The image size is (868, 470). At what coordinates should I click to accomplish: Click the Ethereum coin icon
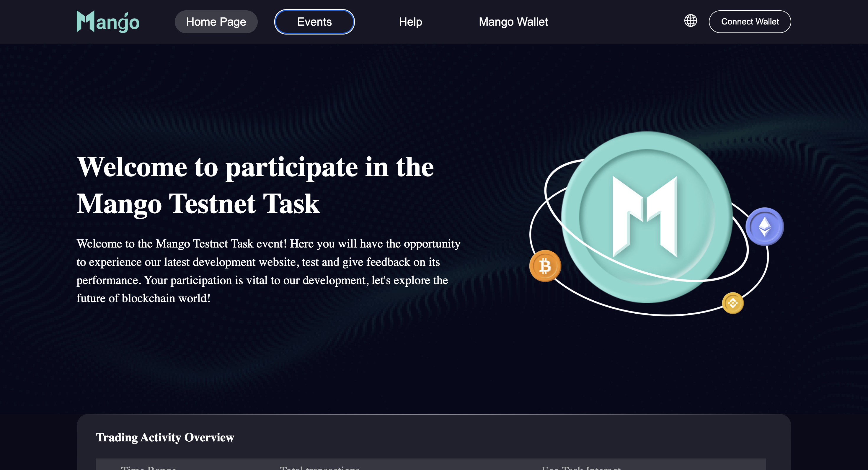(764, 227)
